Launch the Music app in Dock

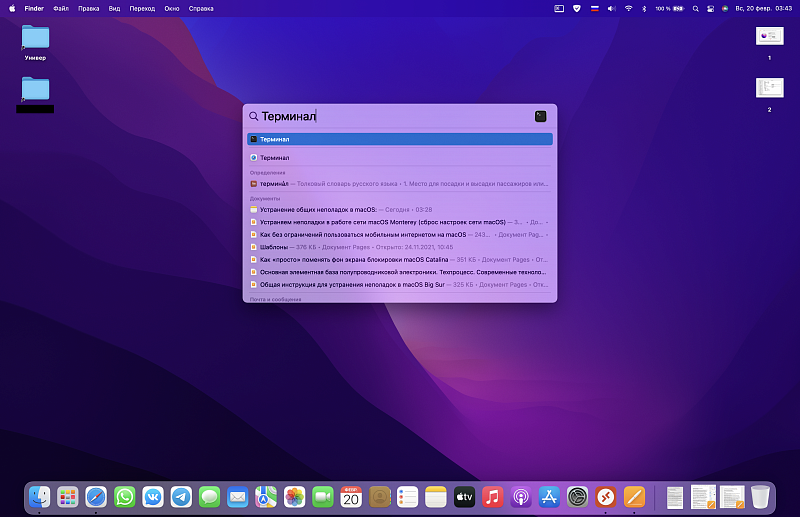pos(492,496)
